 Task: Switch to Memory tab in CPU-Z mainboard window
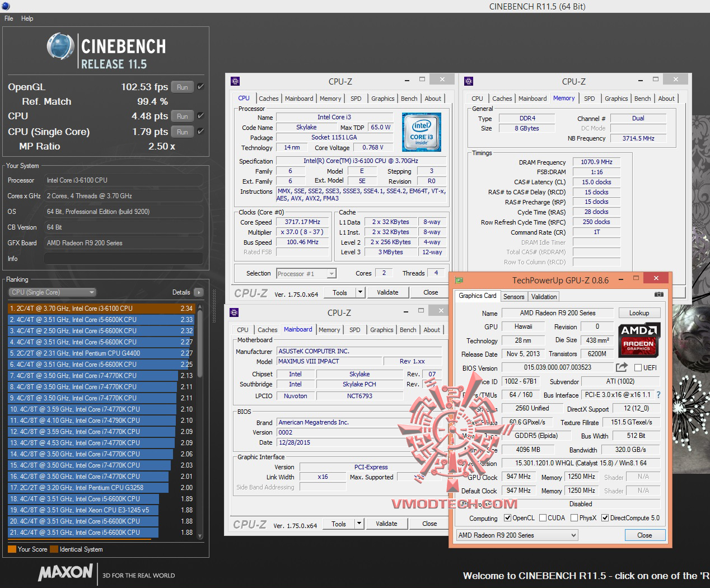pyautogui.click(x=329, y=330)
